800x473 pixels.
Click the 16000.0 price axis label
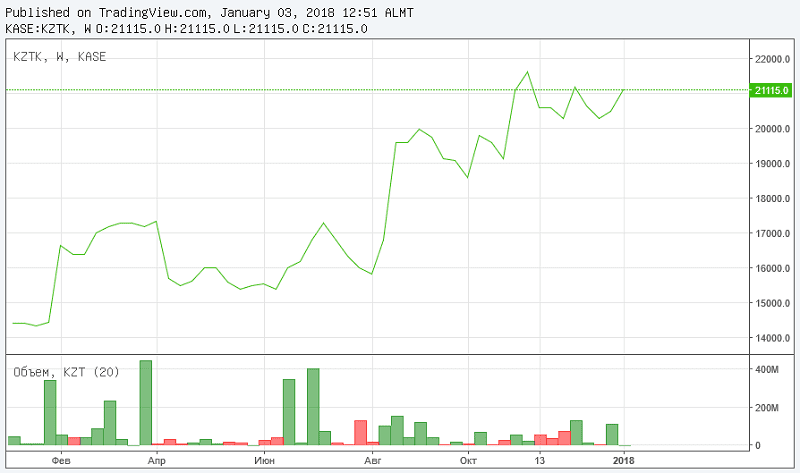772,268
